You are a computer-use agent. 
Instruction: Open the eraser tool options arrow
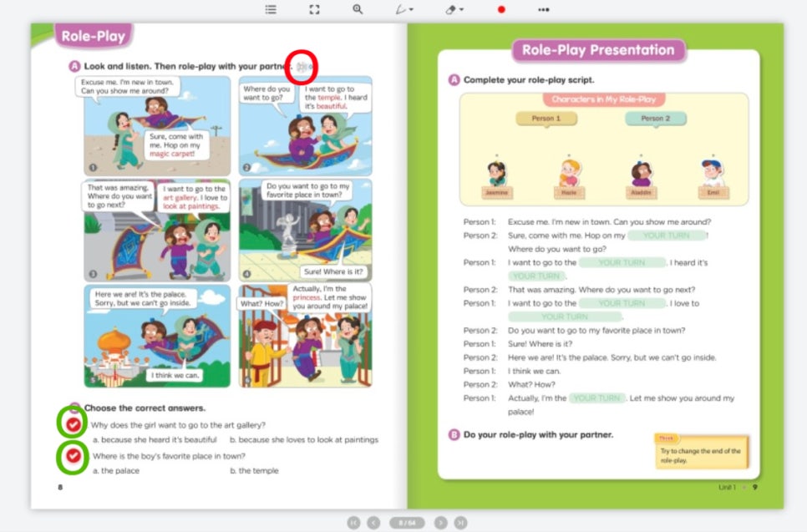461,10
